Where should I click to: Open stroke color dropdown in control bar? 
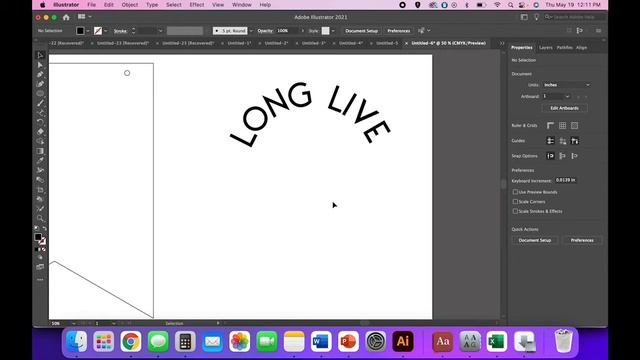tap(106, 31)
